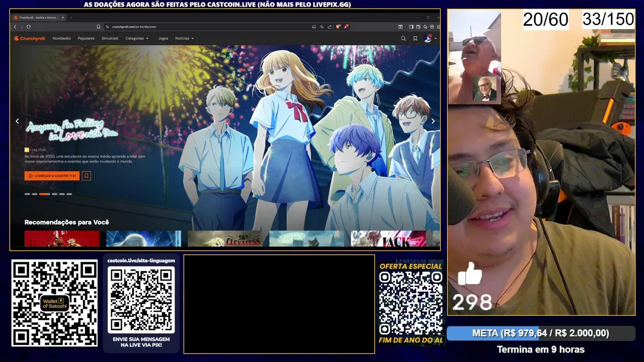
Task: Click the Crunchyroll logo
Action: pos(30,38)
